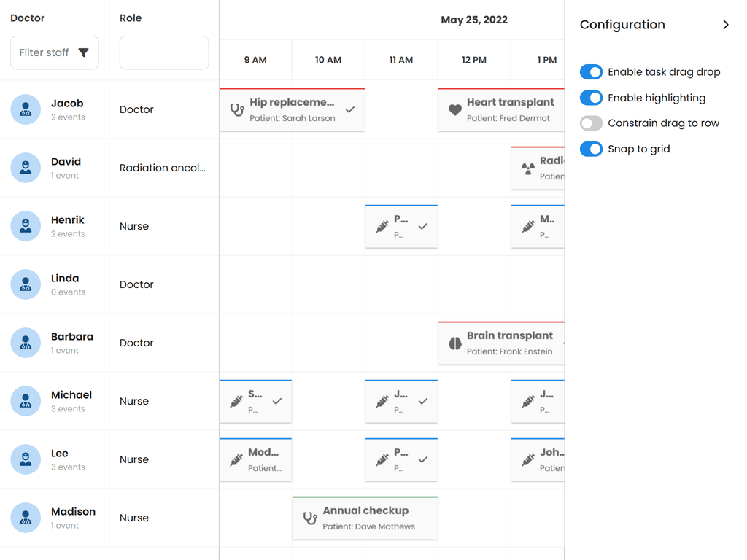The height and width of the screenshot is (560, 747).
Task: Enable Constrain drag to row toggle
Action: (591, 123)
